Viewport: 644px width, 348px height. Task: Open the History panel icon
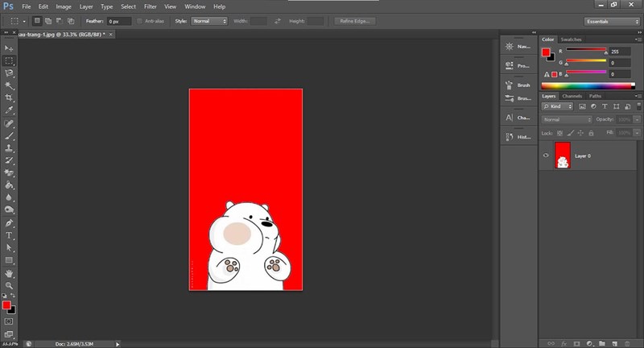[x=510, y=137]
